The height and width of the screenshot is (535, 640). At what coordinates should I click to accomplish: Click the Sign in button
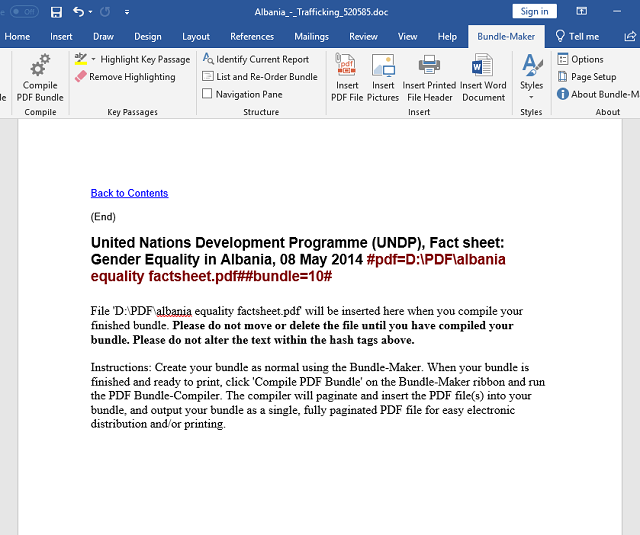coord(534,11)
